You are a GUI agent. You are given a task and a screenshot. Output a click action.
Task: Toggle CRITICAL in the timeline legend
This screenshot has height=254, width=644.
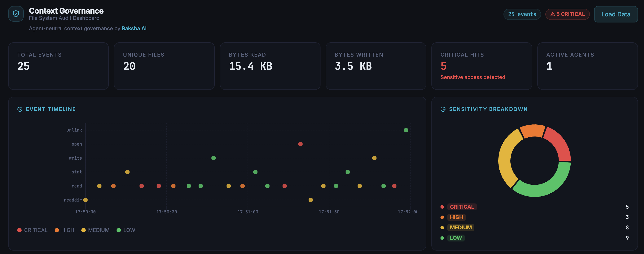coord(32,230)
